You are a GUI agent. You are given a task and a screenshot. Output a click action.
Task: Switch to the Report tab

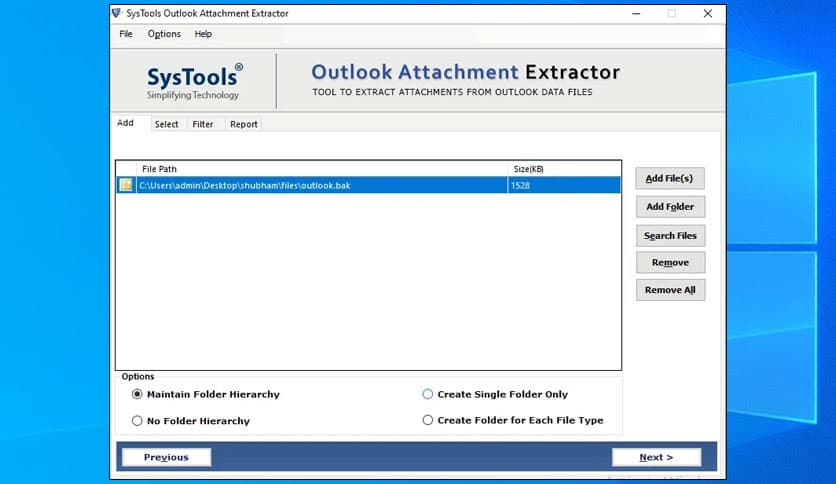[x=244, y=124]
